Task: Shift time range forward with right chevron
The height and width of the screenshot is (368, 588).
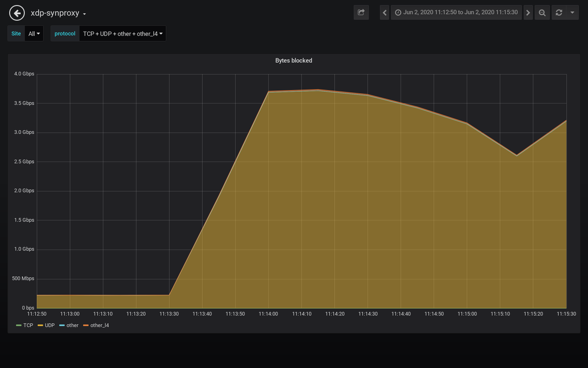Action: [528, 12]
